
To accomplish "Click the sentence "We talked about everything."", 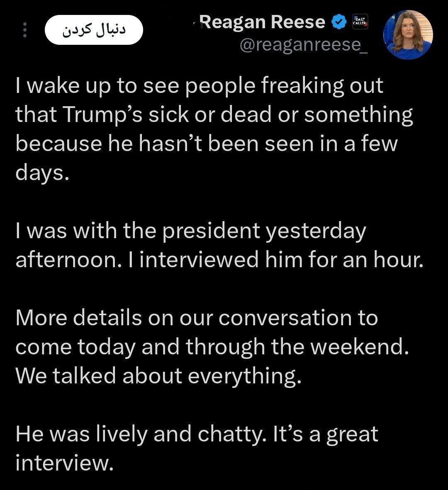I will (158, 376).
